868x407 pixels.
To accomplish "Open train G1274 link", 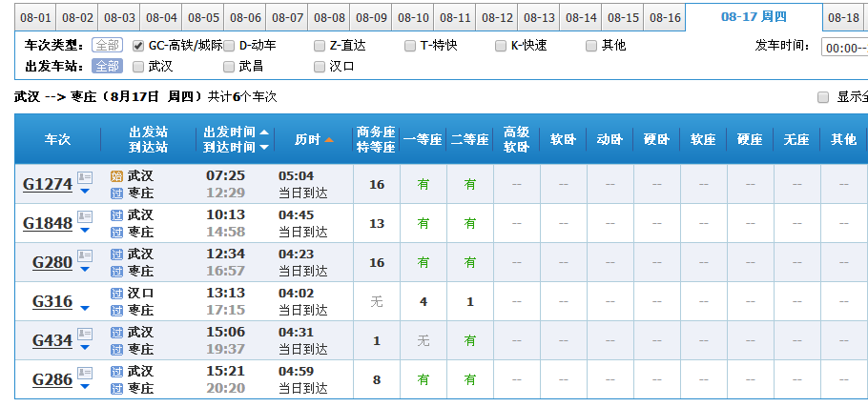I will [48, 184].
